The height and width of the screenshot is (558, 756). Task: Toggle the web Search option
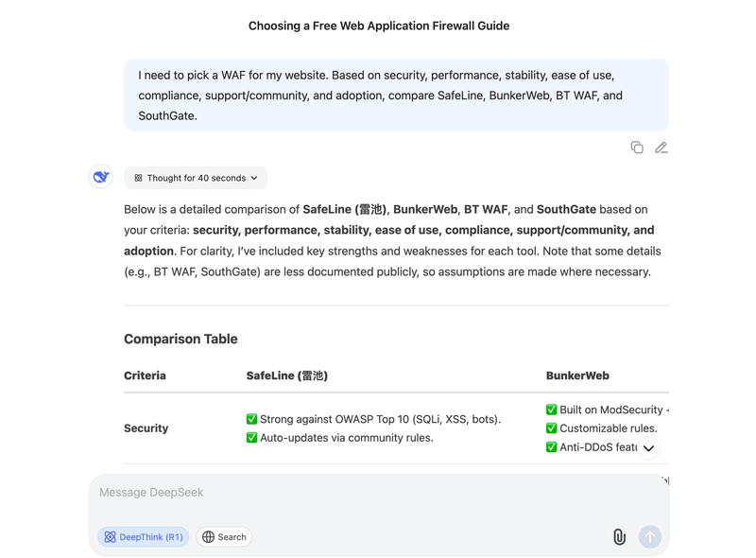click(x=224, y=537)
